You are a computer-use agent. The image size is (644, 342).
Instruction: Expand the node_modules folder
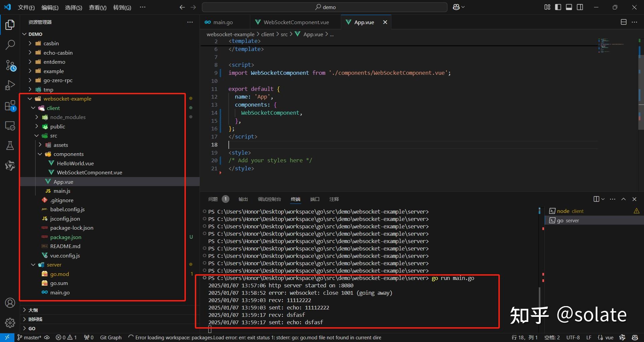pyautogui.click(x=36, y=117)
